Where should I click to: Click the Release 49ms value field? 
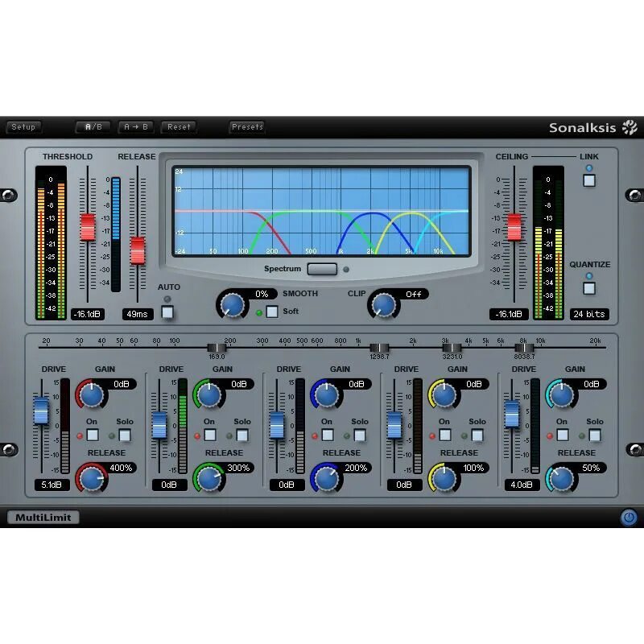point(138,314)
